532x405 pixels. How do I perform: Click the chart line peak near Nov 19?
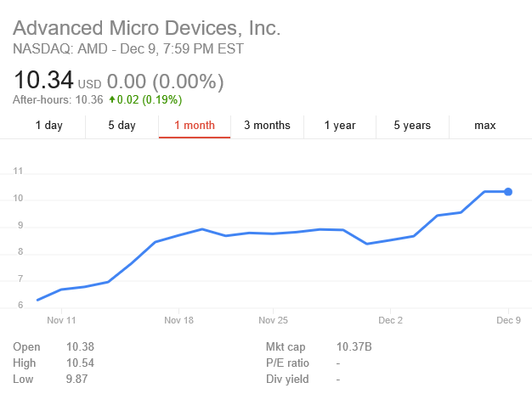[202, 229]
